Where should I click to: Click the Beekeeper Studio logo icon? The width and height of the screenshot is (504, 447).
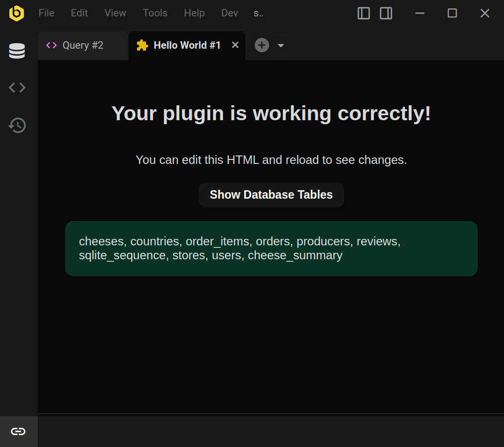(17, 13)
